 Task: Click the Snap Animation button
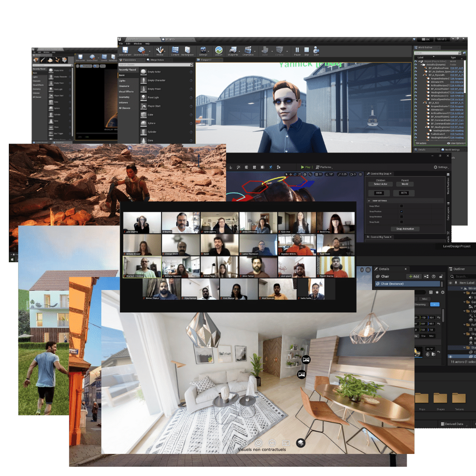[405, 229]
